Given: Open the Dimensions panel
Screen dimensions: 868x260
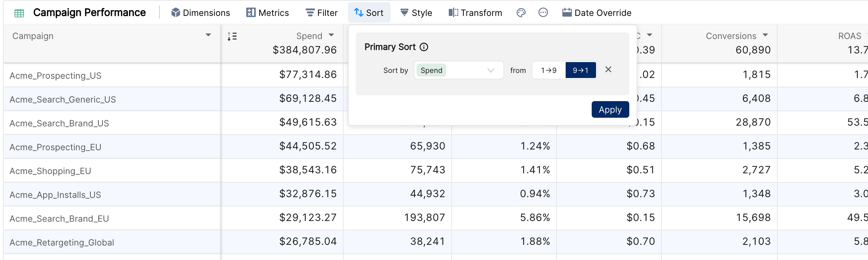Looking at the screenshot, I should click(x=200, y=13).
